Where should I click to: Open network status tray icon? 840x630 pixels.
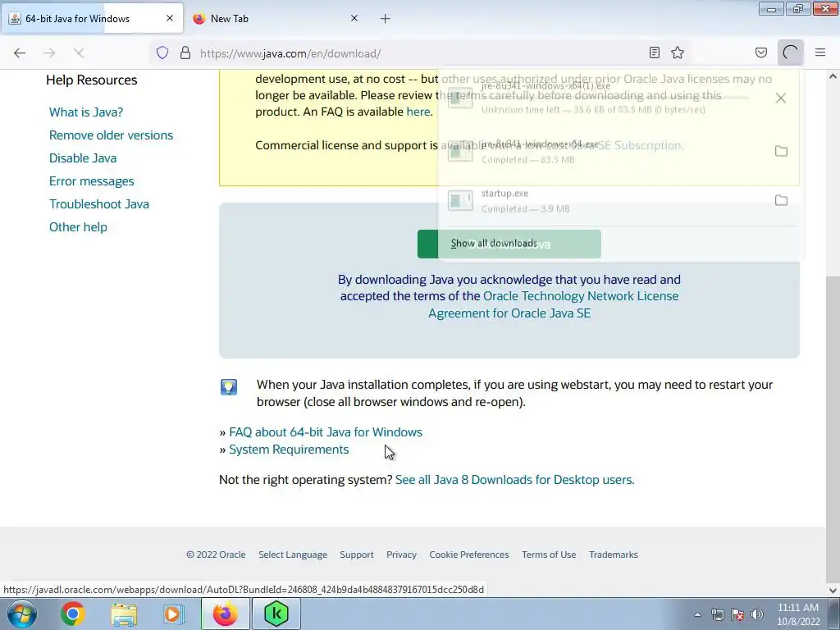click(717, 614)
